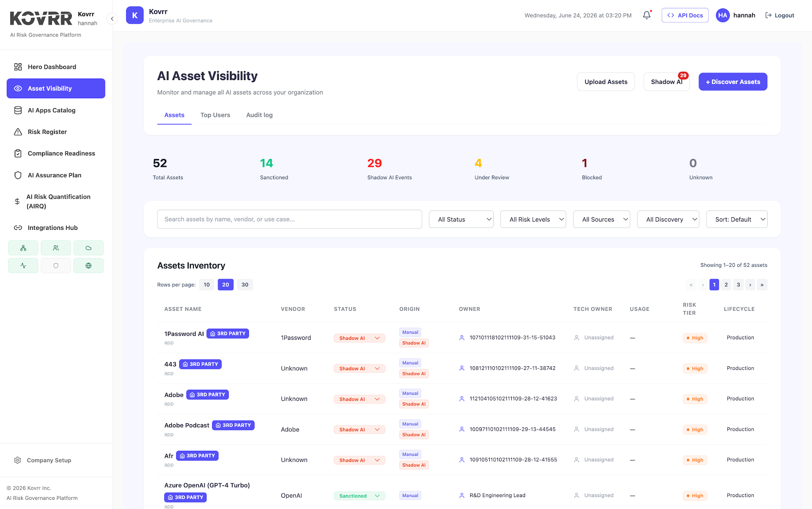Click the 3RD PARTY badge on Adobe Podcast

[x=233, y=425]
